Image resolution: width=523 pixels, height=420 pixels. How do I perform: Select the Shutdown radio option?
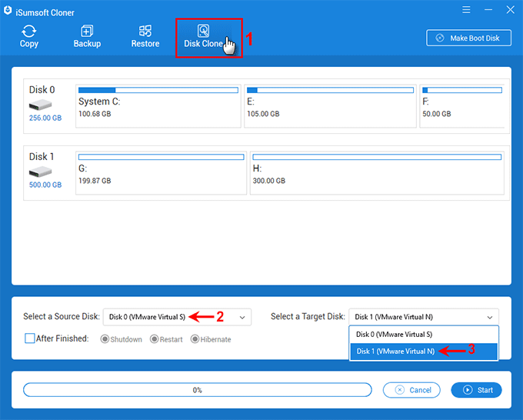click(105, 339)
